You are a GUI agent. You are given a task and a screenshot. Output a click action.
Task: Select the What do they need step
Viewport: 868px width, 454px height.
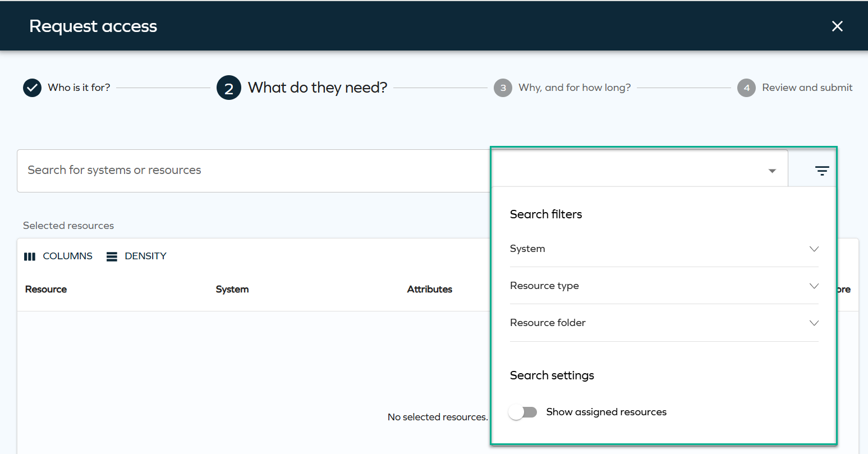click(x=317, y=88)
